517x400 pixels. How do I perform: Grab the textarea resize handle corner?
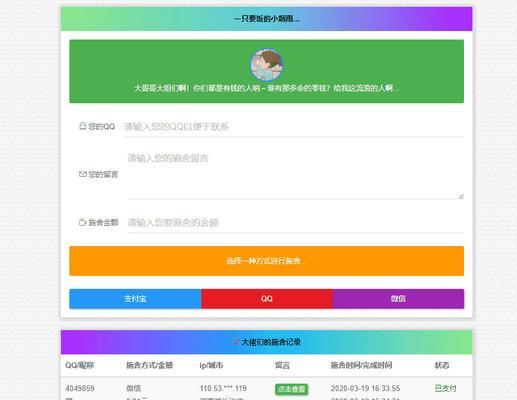[x=461, y=196]
